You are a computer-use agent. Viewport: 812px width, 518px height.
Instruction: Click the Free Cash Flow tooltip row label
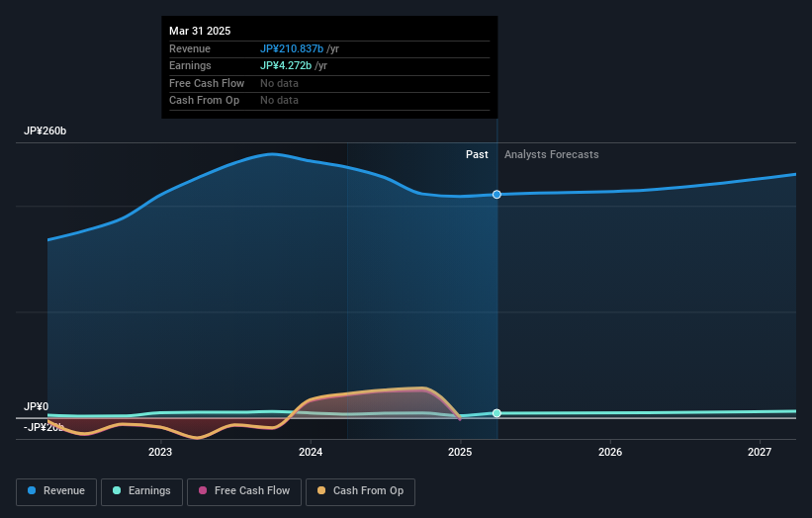(x=207, y=83)
